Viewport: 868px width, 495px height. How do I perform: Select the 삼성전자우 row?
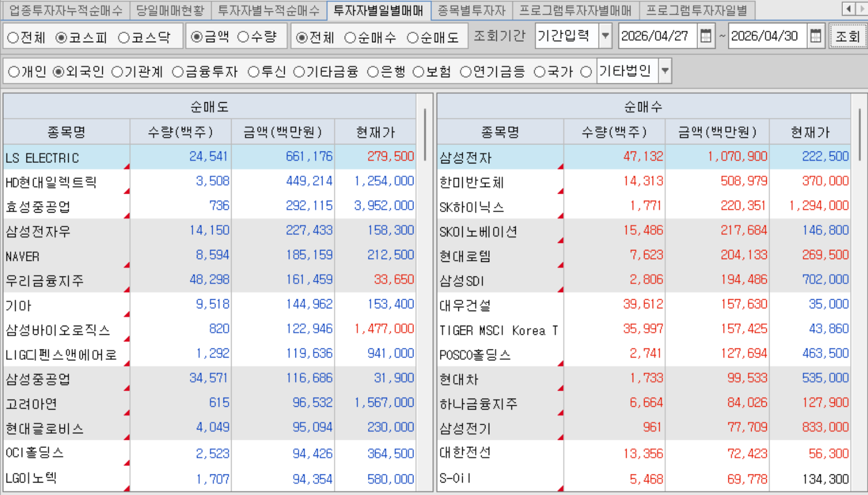pos(209,231)
